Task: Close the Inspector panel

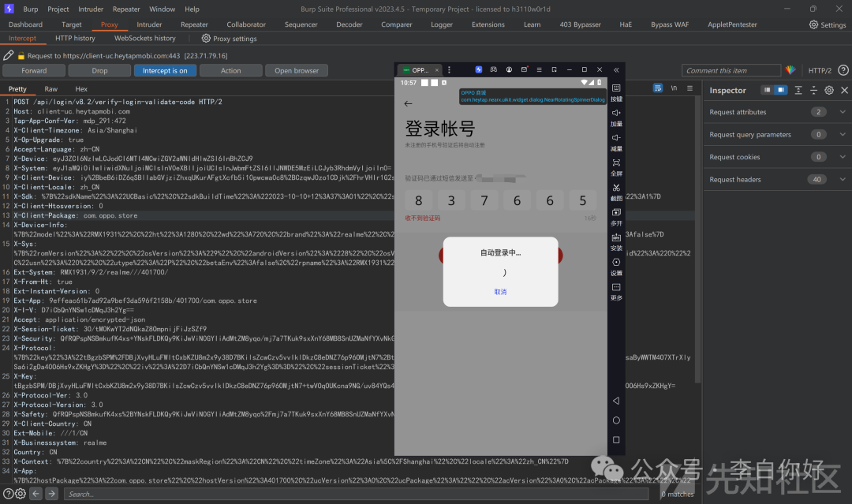Action: tap(844, 90)
